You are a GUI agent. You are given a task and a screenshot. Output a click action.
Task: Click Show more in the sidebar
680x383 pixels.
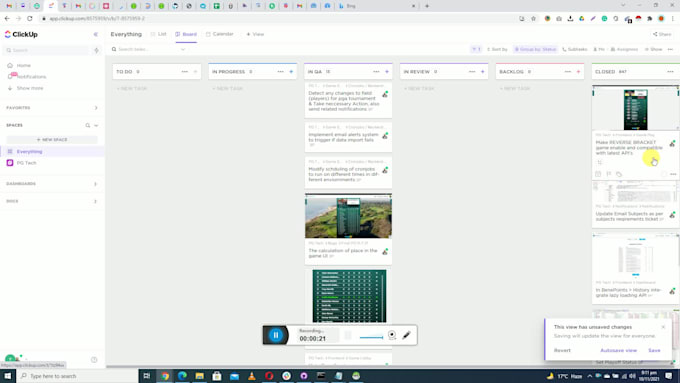(x=30, y=88)
